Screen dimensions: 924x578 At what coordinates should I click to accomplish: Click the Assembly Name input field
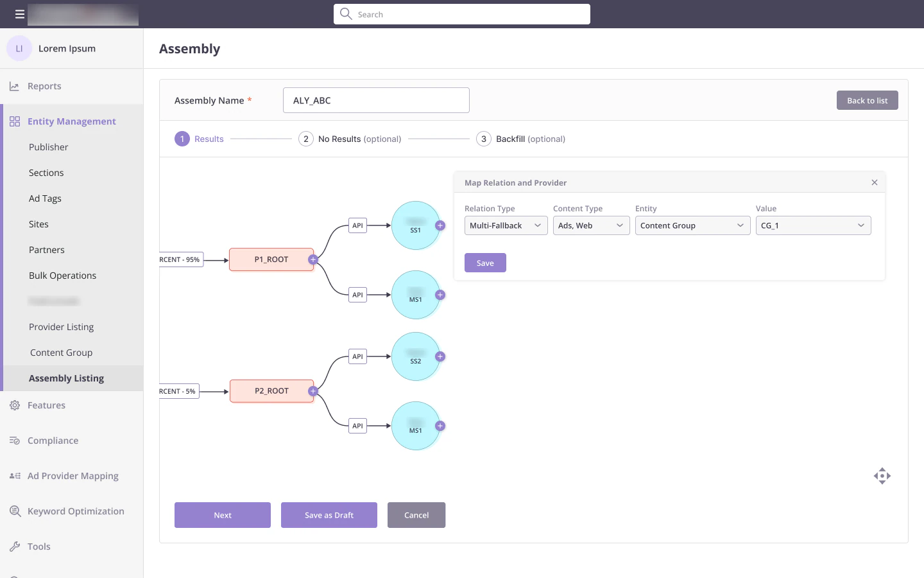tap(376, 100)
